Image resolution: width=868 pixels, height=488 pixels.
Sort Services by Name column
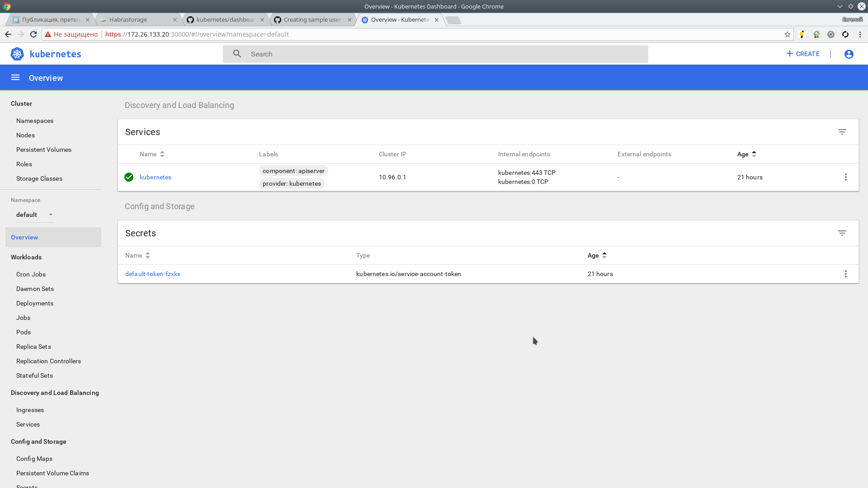coord(152,154)
